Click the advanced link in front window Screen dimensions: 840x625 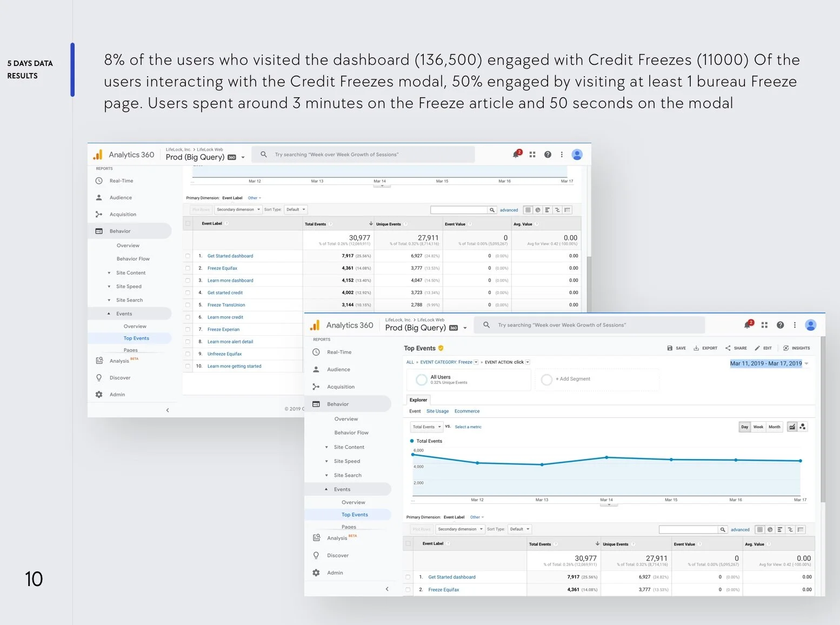(740, 530)
